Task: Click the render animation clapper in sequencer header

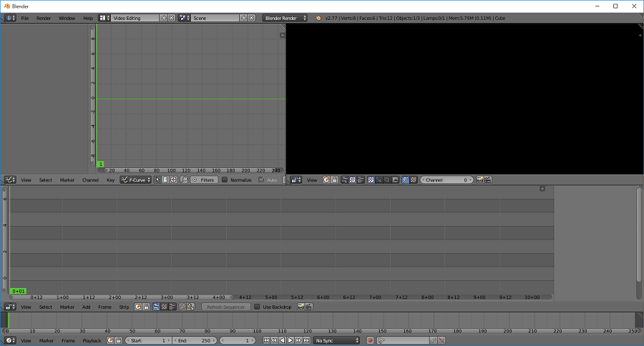Action: 308,307
